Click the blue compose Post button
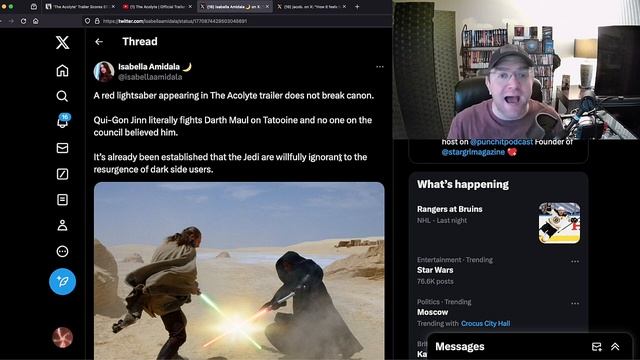Viewport: 640px width, 360px height. [x=62, y=281]
